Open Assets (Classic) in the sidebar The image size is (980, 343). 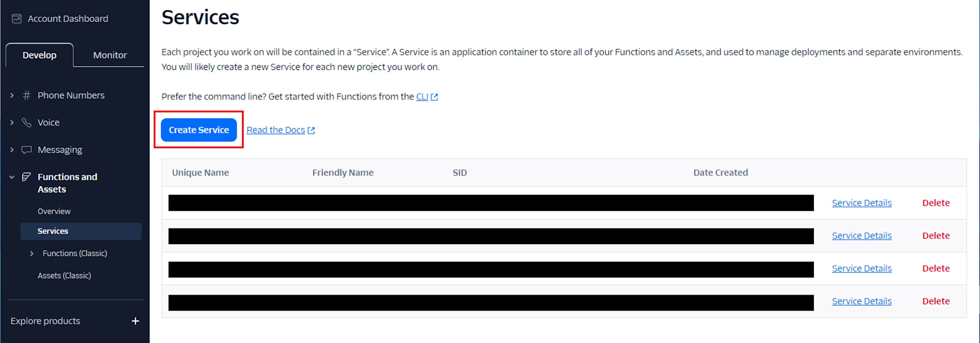tap(64, 275)
